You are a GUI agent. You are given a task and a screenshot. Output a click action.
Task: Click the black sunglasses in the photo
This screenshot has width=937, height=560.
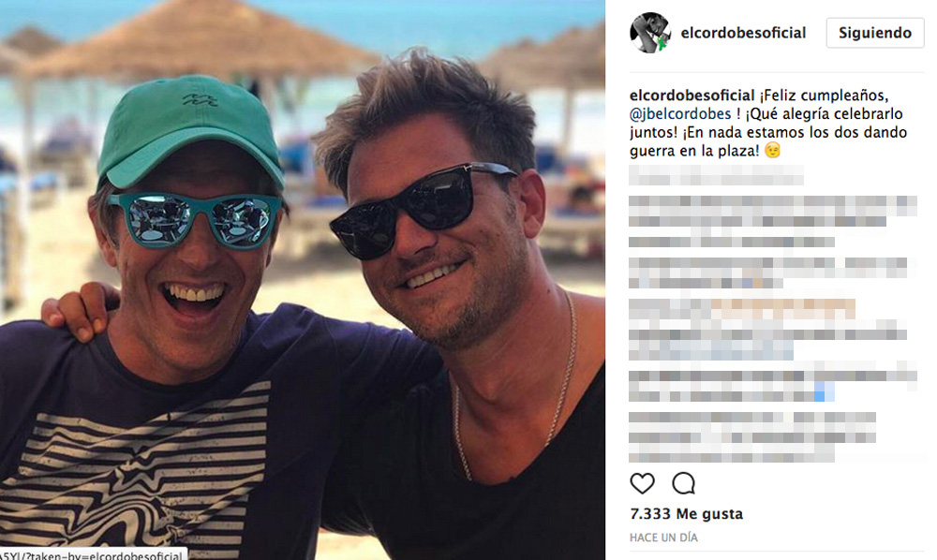click(x=422, y=210)
